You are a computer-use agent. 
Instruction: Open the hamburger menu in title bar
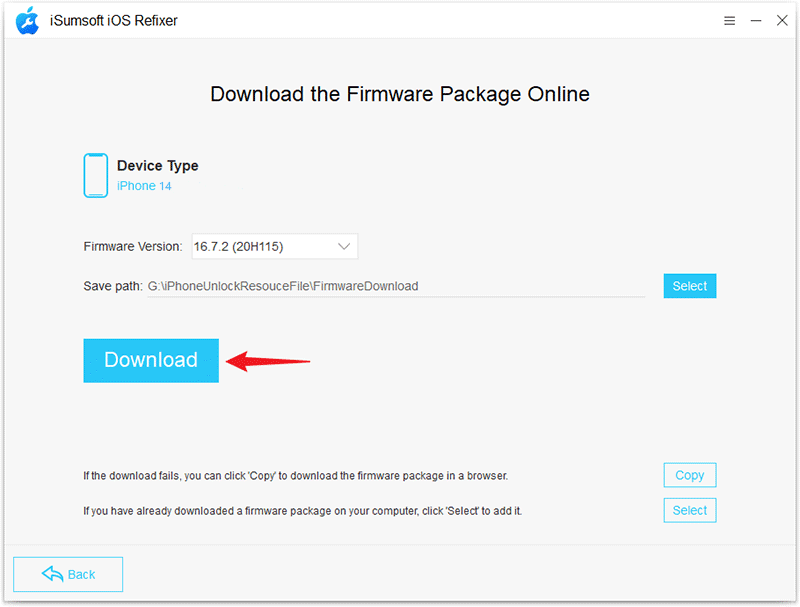730,20
